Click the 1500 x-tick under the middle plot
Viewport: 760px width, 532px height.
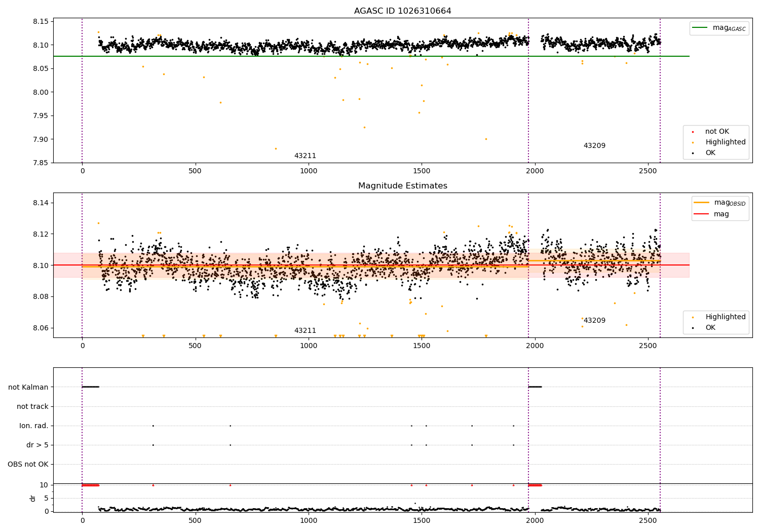pyautogui.click(x=422, y=346)
